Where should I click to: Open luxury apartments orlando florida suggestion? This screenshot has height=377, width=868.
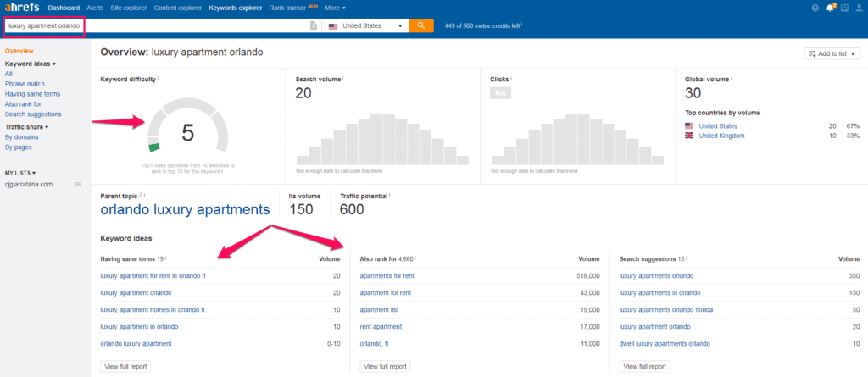pos(666,309)
